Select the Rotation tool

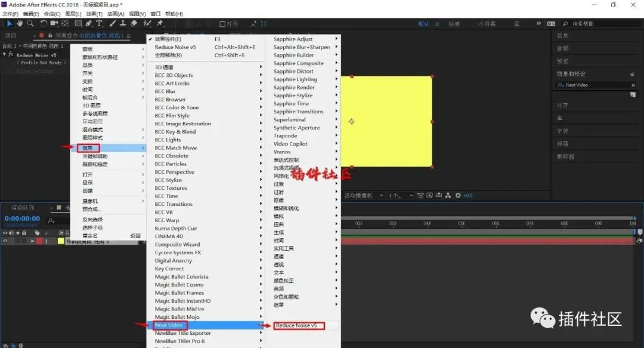pos(44,23)
